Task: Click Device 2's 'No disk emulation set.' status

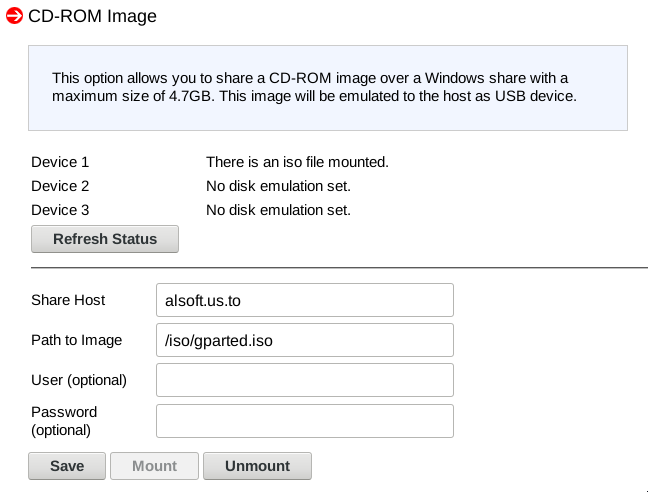Action: click(278, 186)
